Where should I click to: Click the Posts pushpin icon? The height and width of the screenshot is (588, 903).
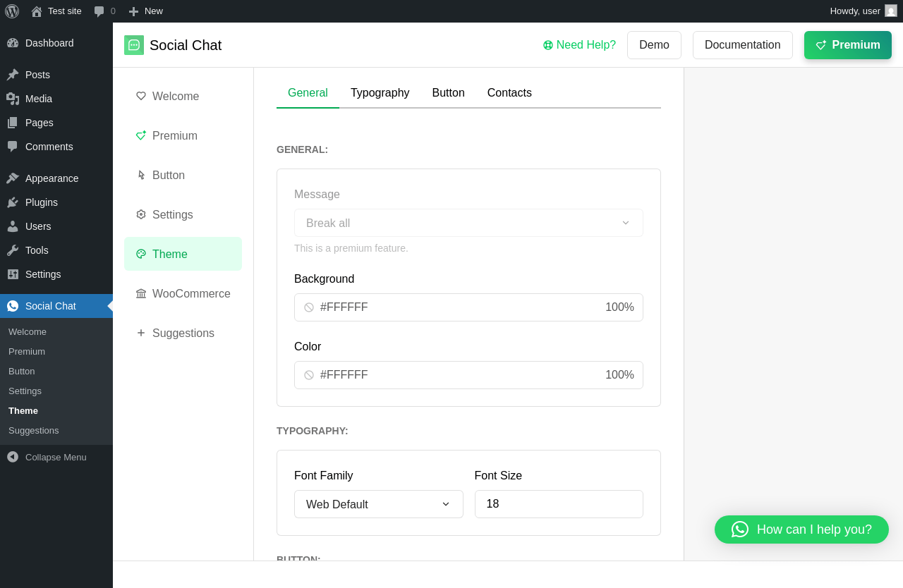(13, 75)
